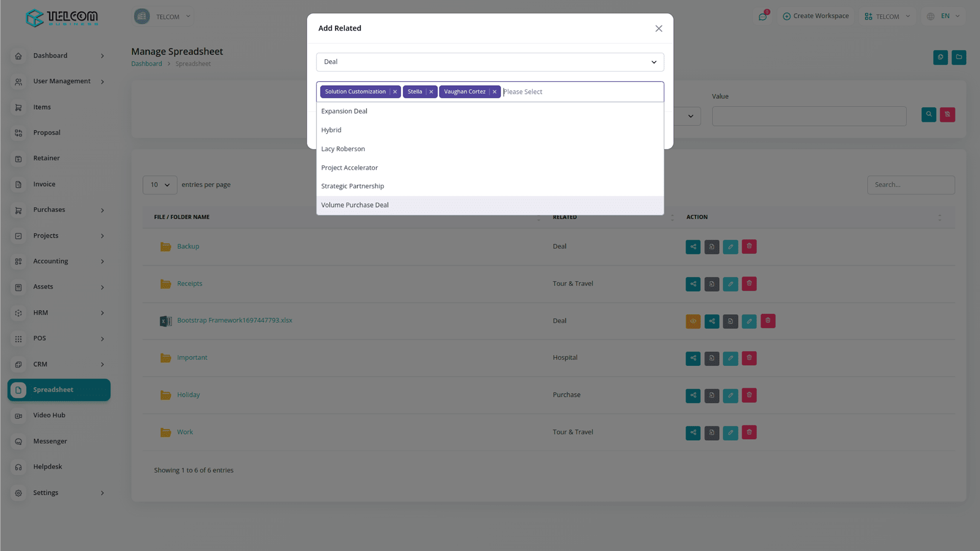
Task: Open Helpdesk in the sidebar
Action: click(x=47, y=467)
